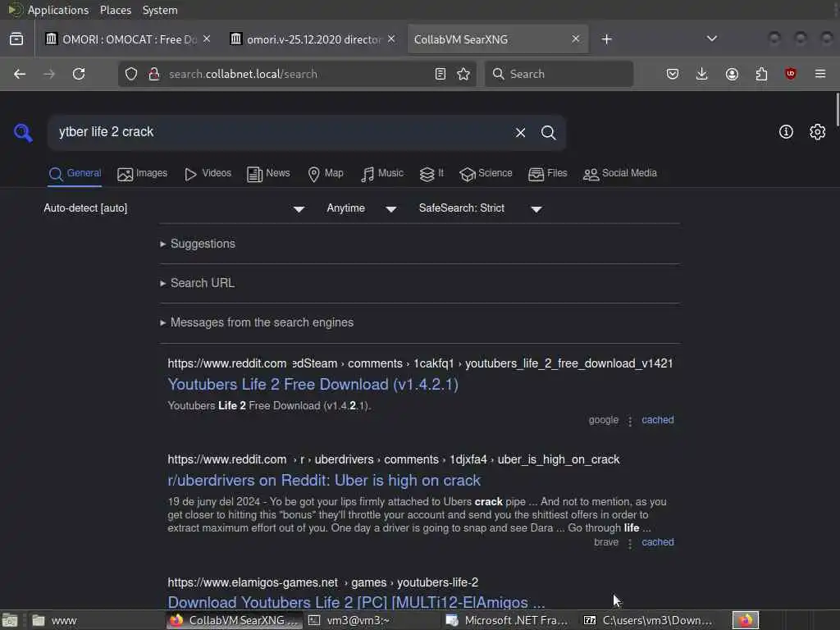Switch to IT search category
Viewport: 840px width, 630px height.
click(x=431, y=174)
